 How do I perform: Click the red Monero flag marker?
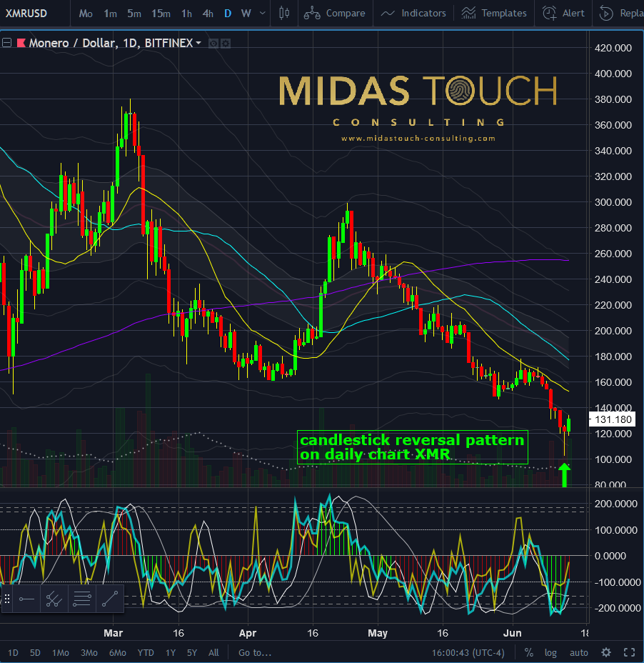(21, 43)
